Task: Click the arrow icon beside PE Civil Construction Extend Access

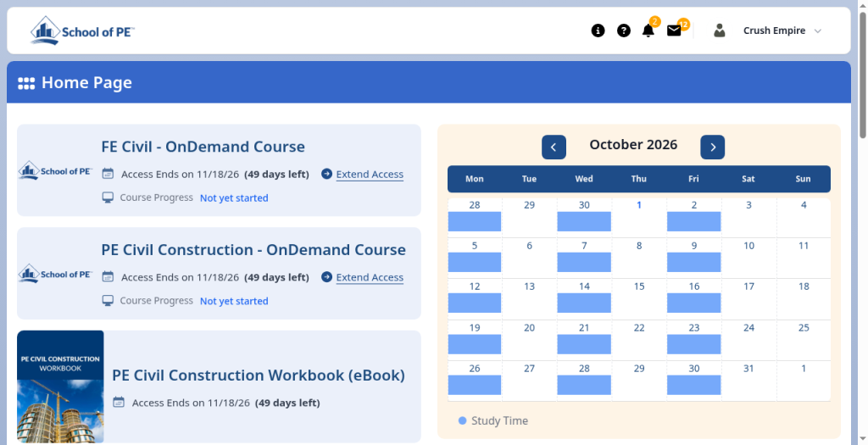Action: point(326,276)
